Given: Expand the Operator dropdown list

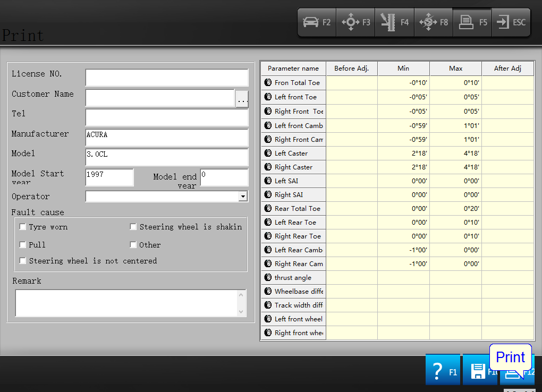Looking at the screenshot, I should tap(243, 197).
